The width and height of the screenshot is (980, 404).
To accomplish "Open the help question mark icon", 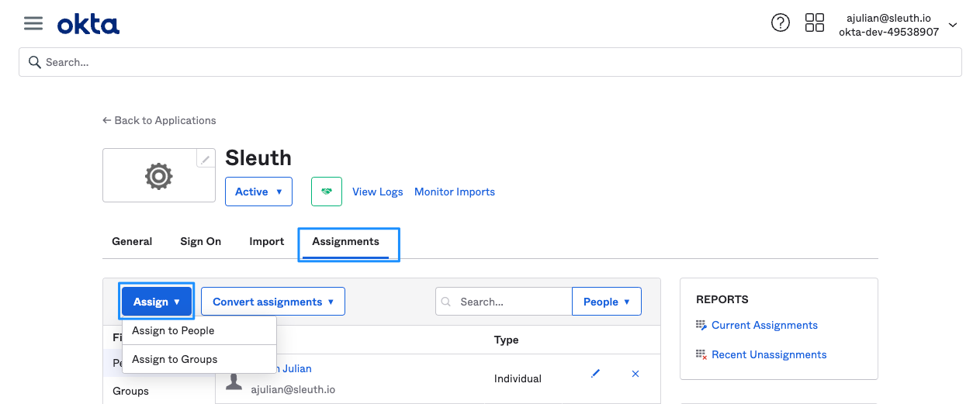I will coord(780,23).
